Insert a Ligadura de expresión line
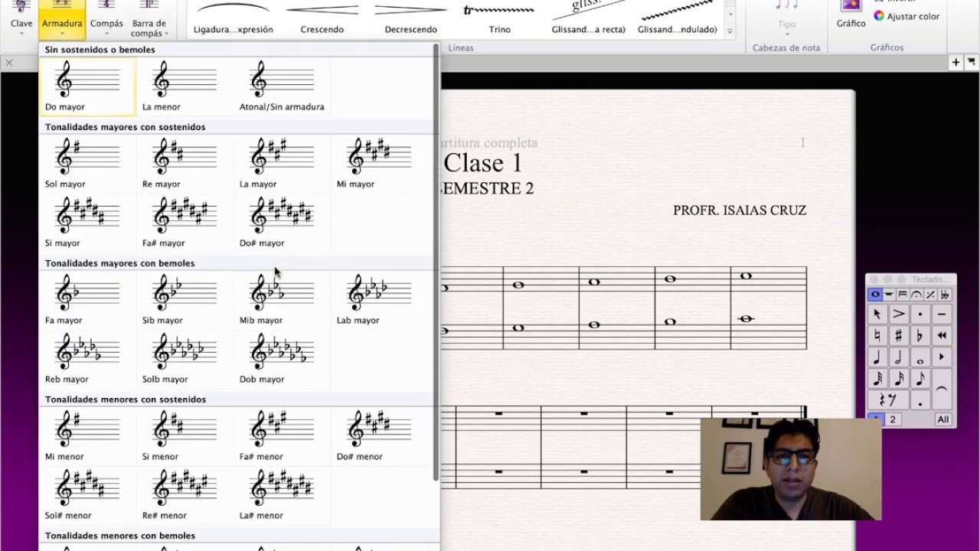The image size is (980, 551). point(234,18)
